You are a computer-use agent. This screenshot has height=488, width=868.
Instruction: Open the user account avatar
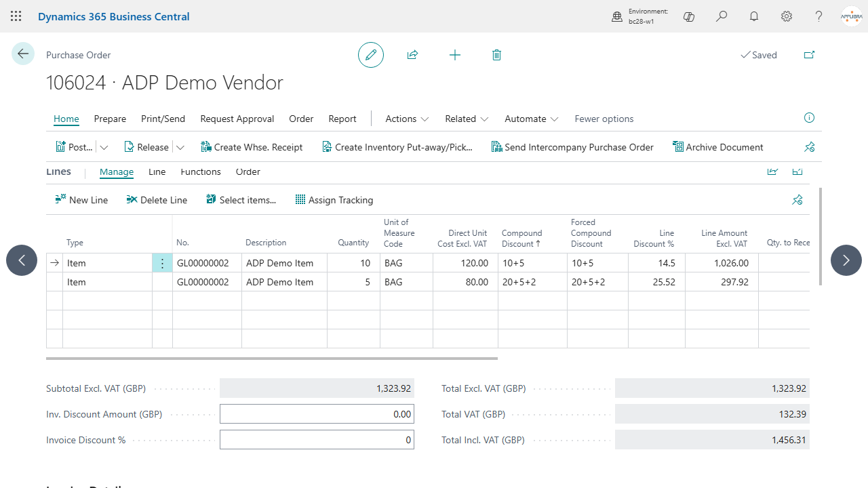851,16
